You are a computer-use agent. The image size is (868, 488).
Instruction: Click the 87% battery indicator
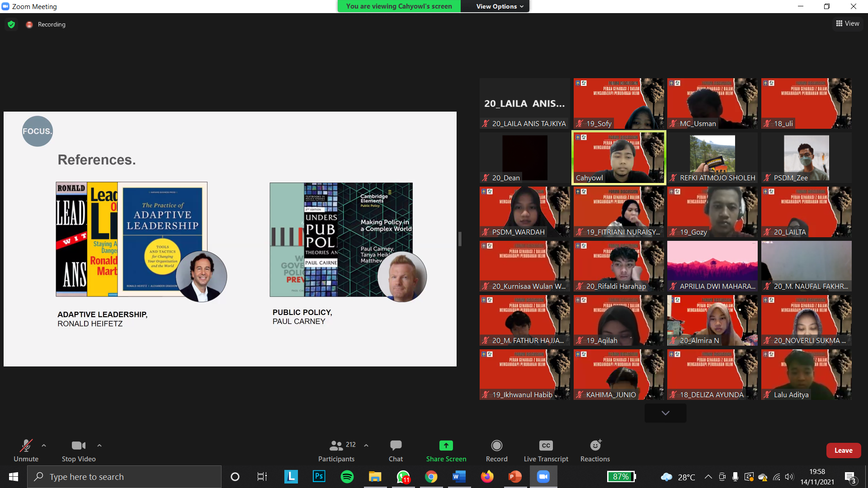click(x=622, y=477)
